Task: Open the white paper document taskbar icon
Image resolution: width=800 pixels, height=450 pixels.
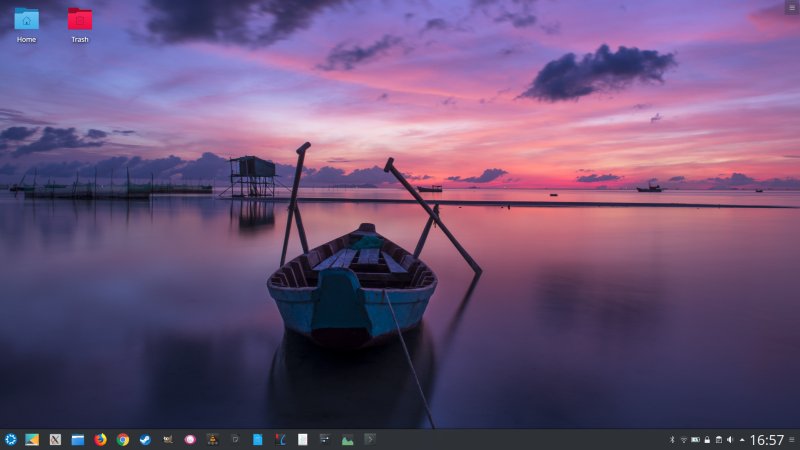Action: pos(303,439)
